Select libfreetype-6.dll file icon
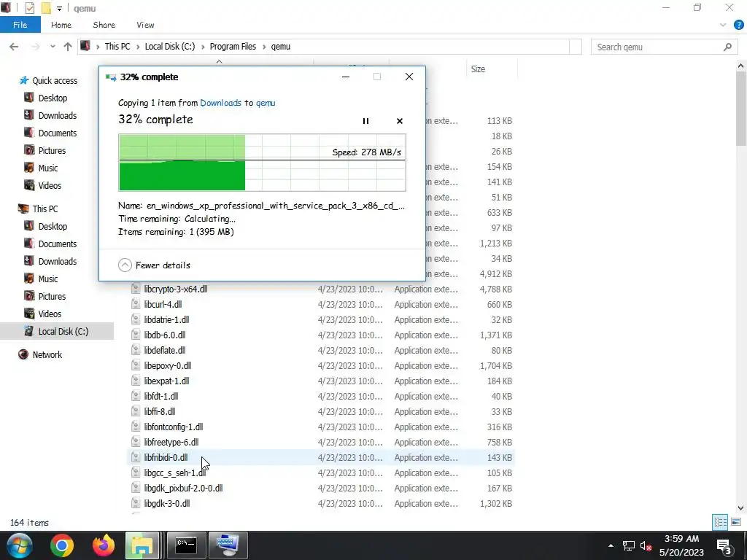 click(x=136, y=443)
